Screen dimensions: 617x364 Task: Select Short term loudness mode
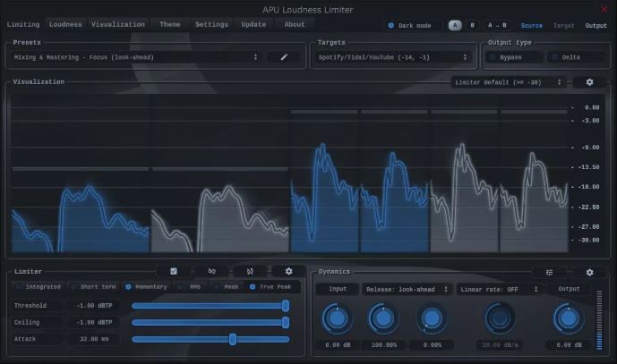[x=94, y=287]
